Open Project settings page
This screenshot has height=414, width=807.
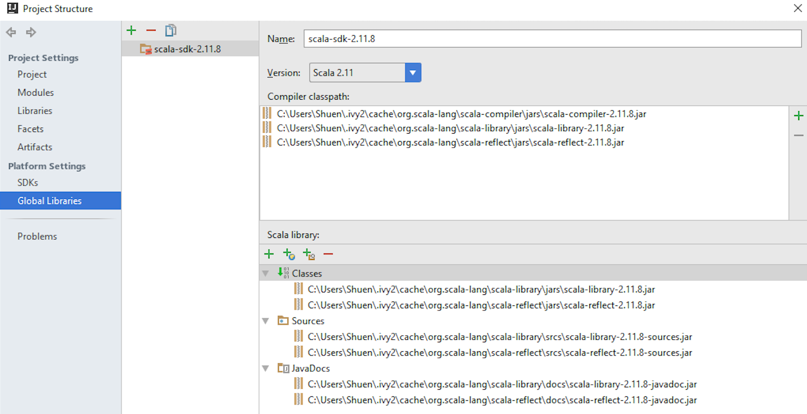[32, 74]
